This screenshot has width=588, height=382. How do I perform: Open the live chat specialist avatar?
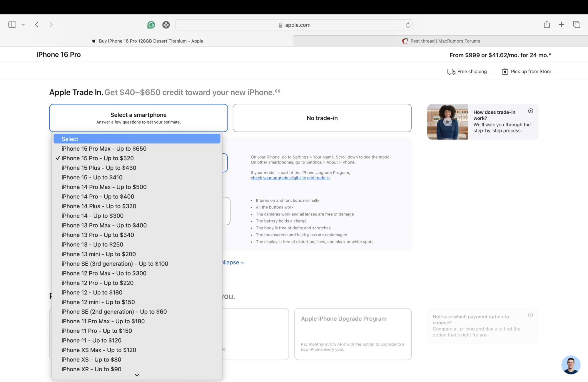[571, 365]
